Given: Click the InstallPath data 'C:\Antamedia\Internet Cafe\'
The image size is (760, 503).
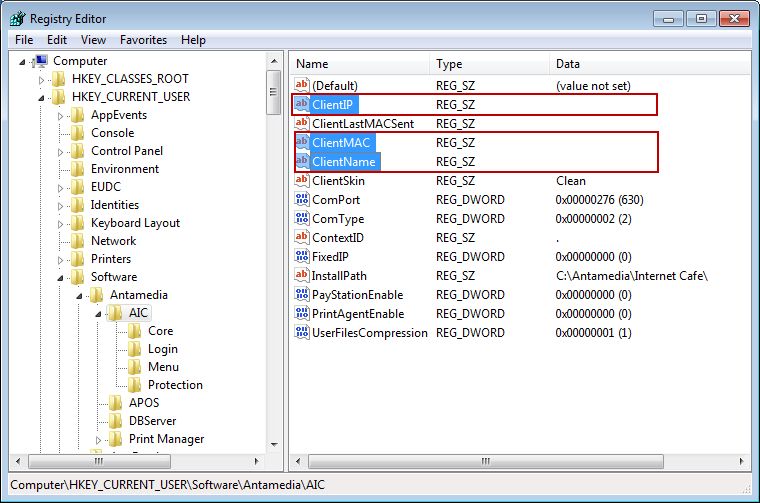Looking at the screenshot, I should pos(632,276).
